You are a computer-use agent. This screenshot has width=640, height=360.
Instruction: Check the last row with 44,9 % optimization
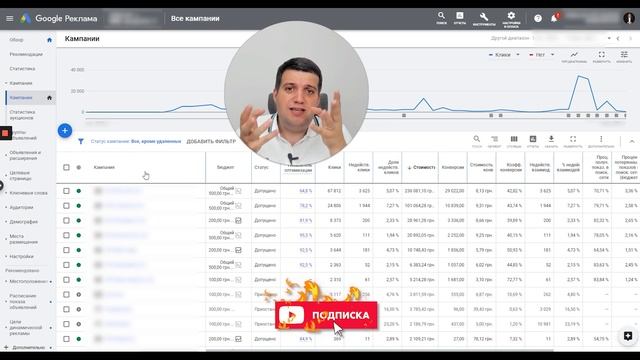click(x=66, y=339)
